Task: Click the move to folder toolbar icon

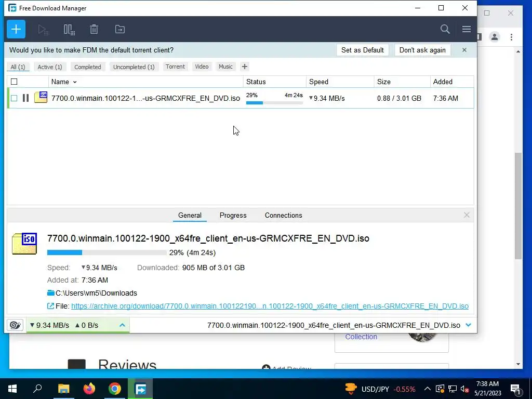Action: (120, 29)
